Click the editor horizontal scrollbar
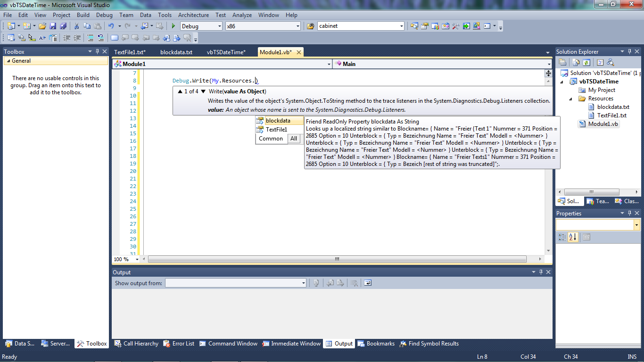644x362 pixels. click(x=337, y=259)
